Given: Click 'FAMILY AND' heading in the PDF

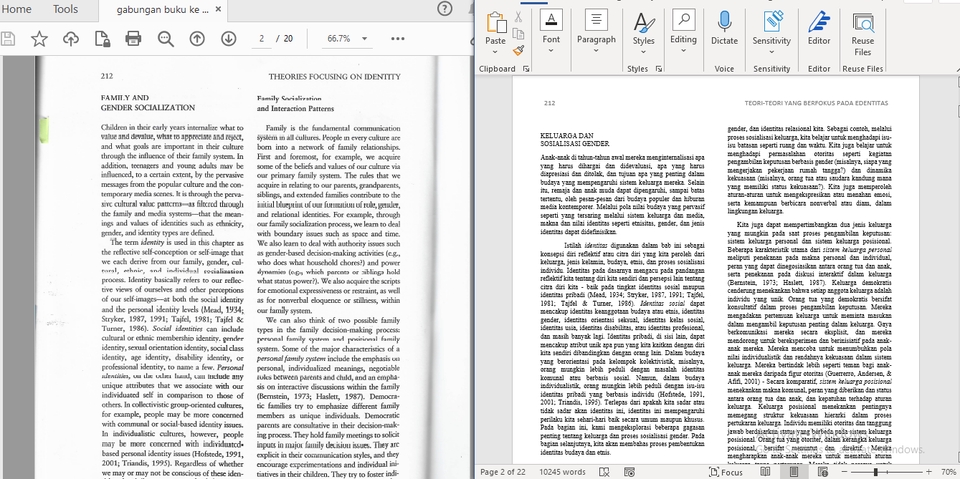Looking at the screenshot, I should click(125, 97).
